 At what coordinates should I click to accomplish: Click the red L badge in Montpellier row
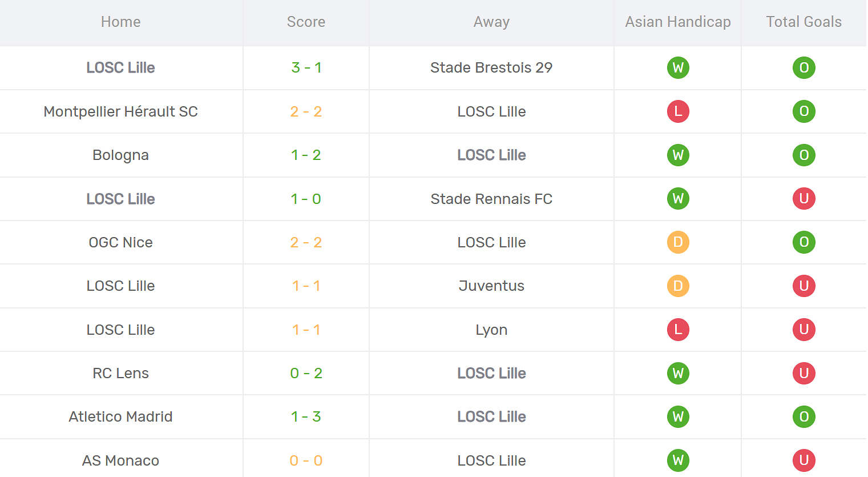pos(678,111)
